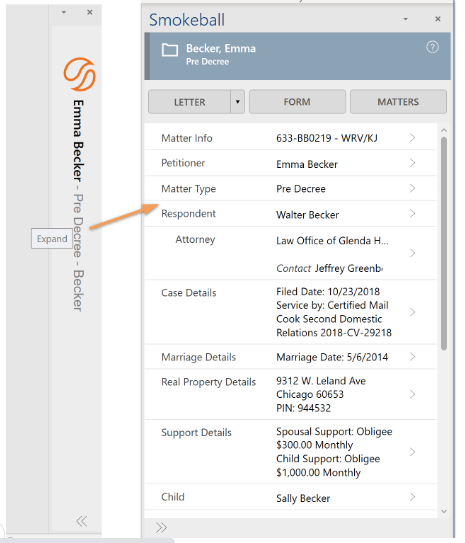Close the collapsed side panel
Screen dimensions: 465x543
click(x=90, y=12)
